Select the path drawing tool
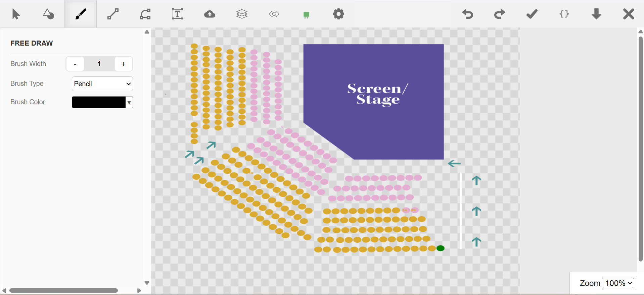The width and height of the screenshot is (644, 295). pos(145,14)
